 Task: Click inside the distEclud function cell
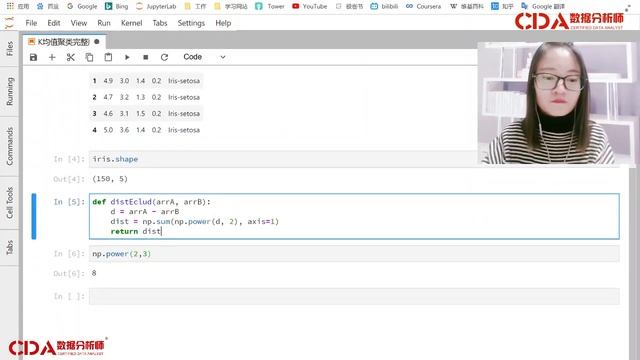tap(354, 216)
